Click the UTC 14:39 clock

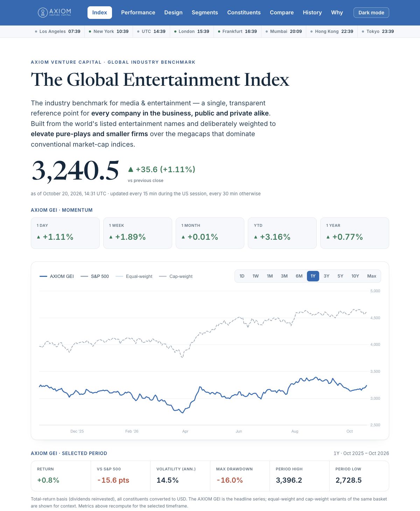[151, 31]
